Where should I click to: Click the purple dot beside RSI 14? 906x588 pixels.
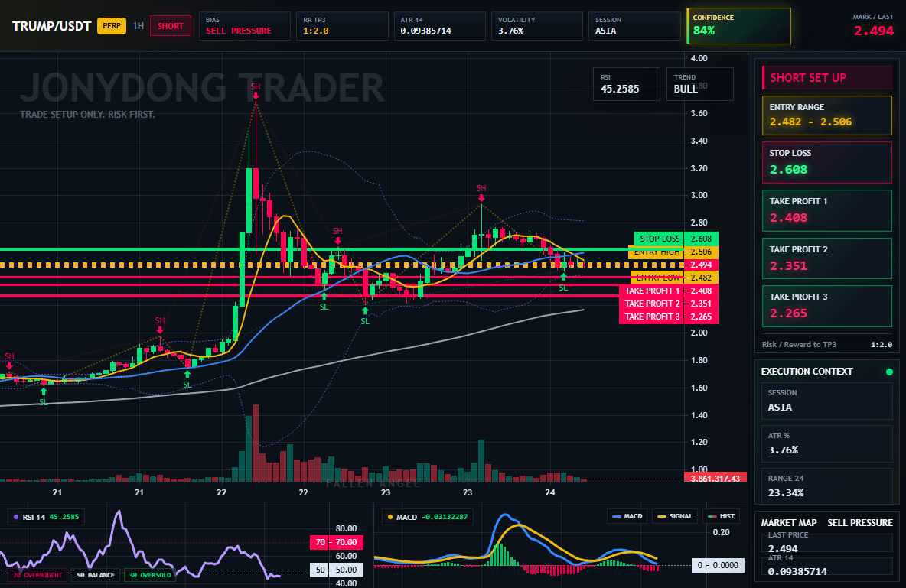pyautogui.click(x=15, y=517)
